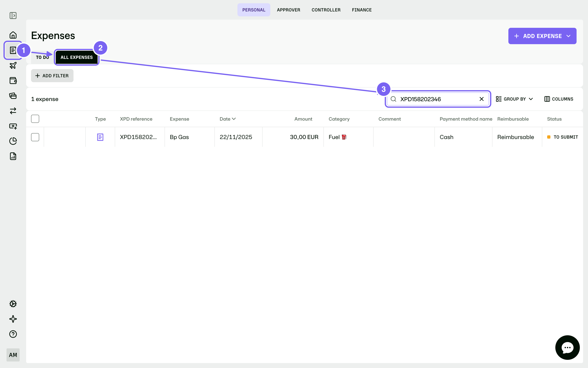Viewport: 588px width, 368px height.
Task: Expand the Add Expense dropdown button
Action: [x=542, y=36]
